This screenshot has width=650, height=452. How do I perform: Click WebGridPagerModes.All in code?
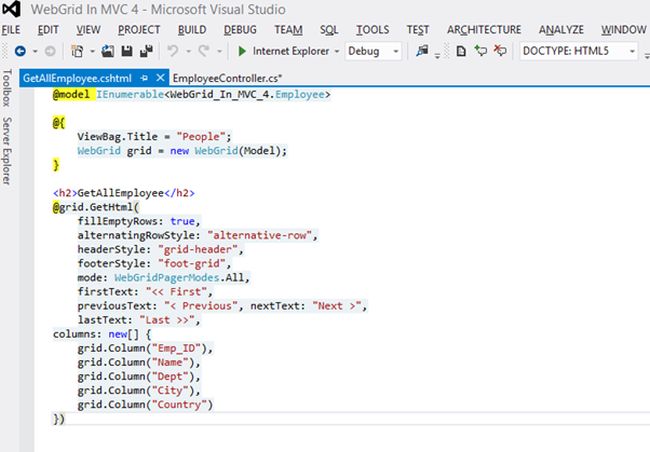coord(179,277)
